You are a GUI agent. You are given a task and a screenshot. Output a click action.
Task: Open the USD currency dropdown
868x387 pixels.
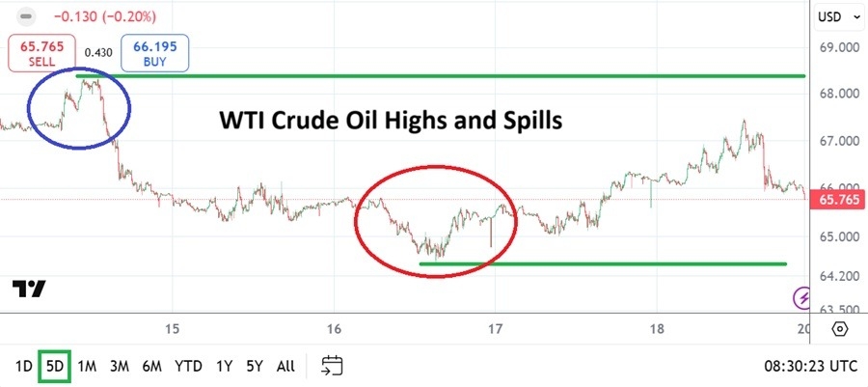point(835,16)
